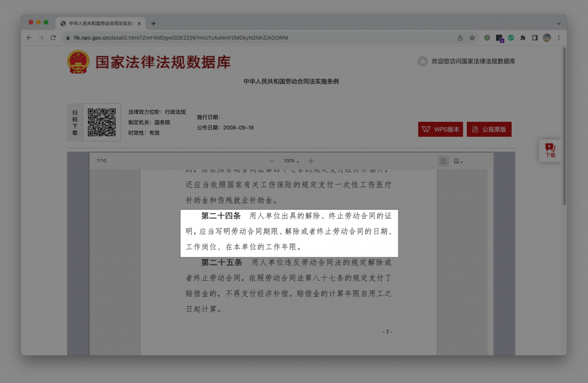This screenshot has height=383, width=588.
Task: Open the 100% zoom level dropdown
Action: pos(291,161)
